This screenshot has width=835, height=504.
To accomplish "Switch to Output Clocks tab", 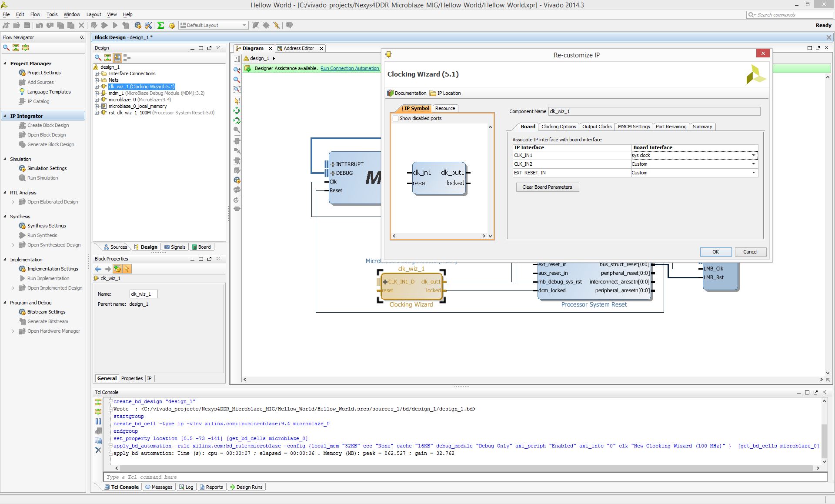I will (x=597, y=127).
